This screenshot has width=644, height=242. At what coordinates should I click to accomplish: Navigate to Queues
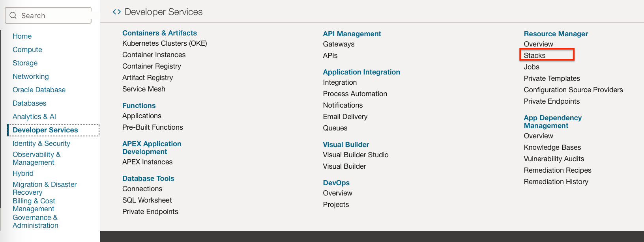point(335,128)
